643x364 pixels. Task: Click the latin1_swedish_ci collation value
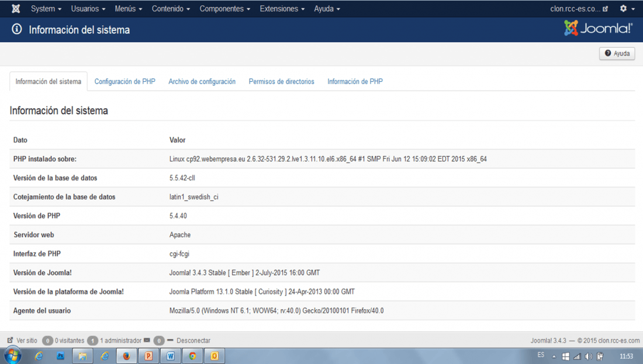click(x=193, y=197)
